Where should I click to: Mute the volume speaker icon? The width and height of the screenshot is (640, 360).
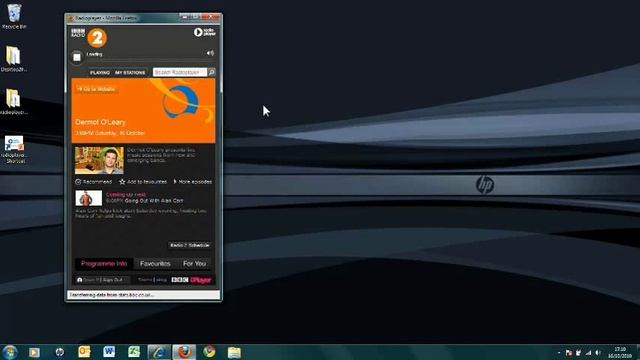[x=210, y=53]
